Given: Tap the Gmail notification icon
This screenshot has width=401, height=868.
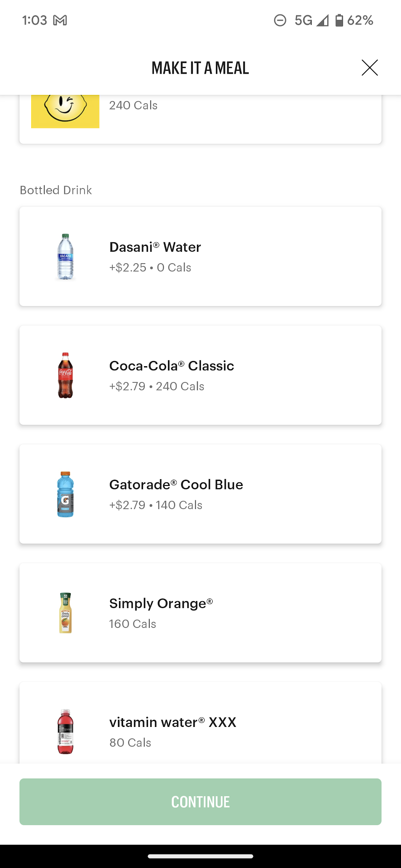Looking at the screenshot, I should (x=60, y=20).
